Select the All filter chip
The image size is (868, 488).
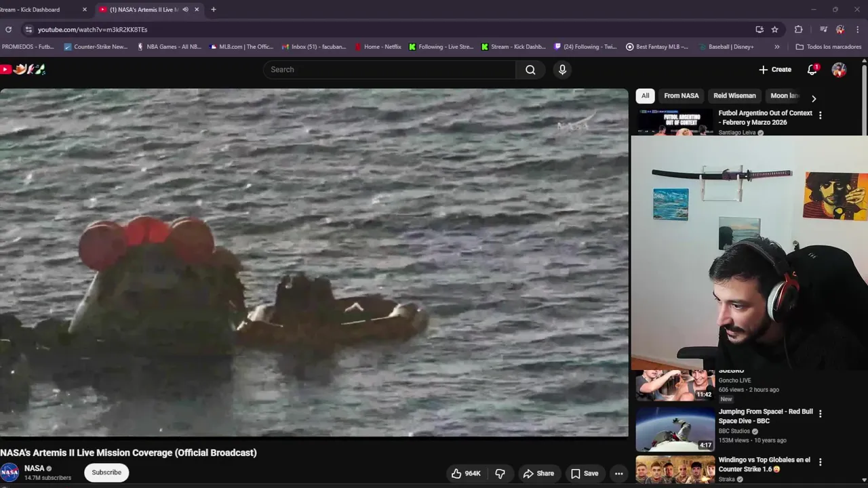645,96
